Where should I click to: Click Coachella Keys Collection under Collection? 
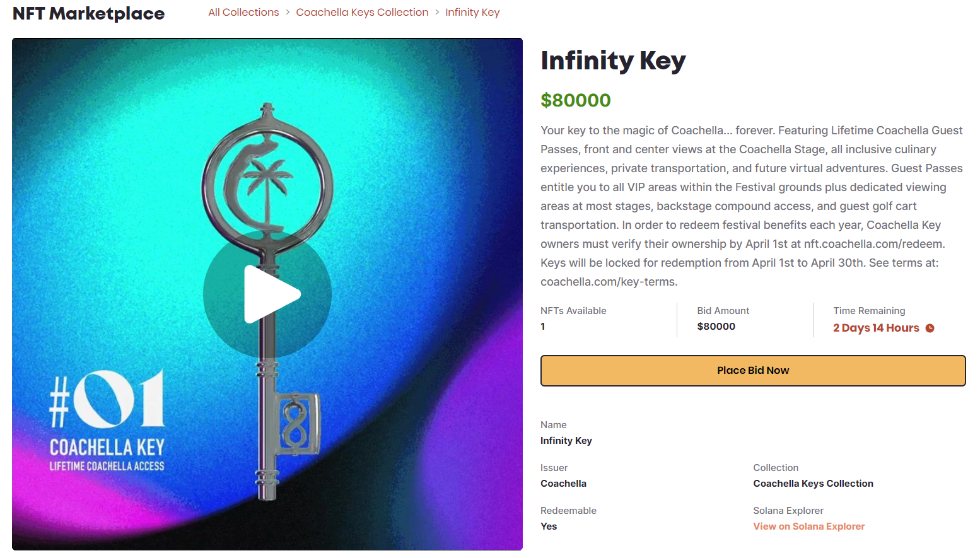(x=813, y=484)
